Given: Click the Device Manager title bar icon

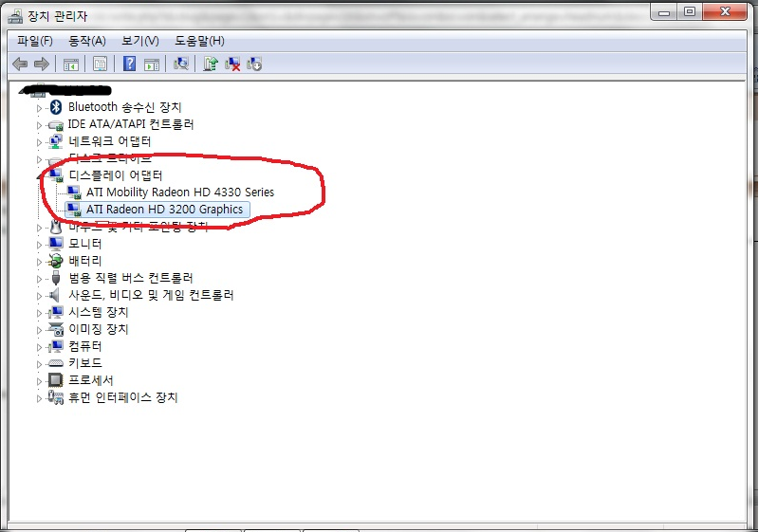Looking at the screenshot, I should click(15, 16).
